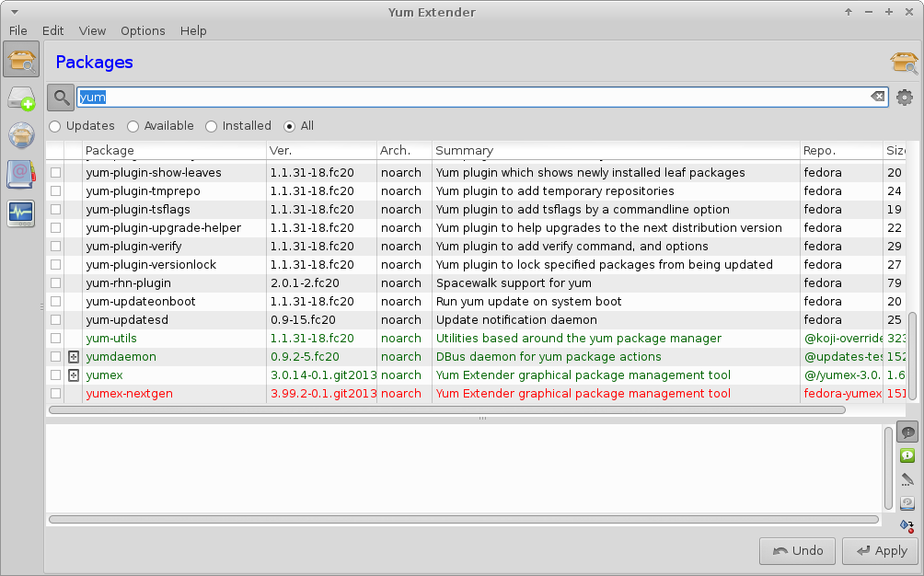The image size is (924, 576).
Task: Select the Installed filter
Action: click(x=238, y=126)
